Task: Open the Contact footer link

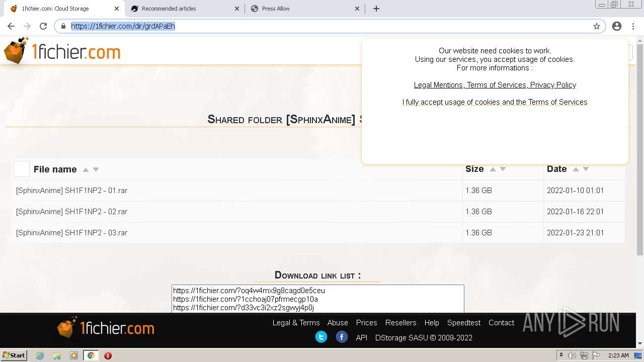Action: coord(501,323)
